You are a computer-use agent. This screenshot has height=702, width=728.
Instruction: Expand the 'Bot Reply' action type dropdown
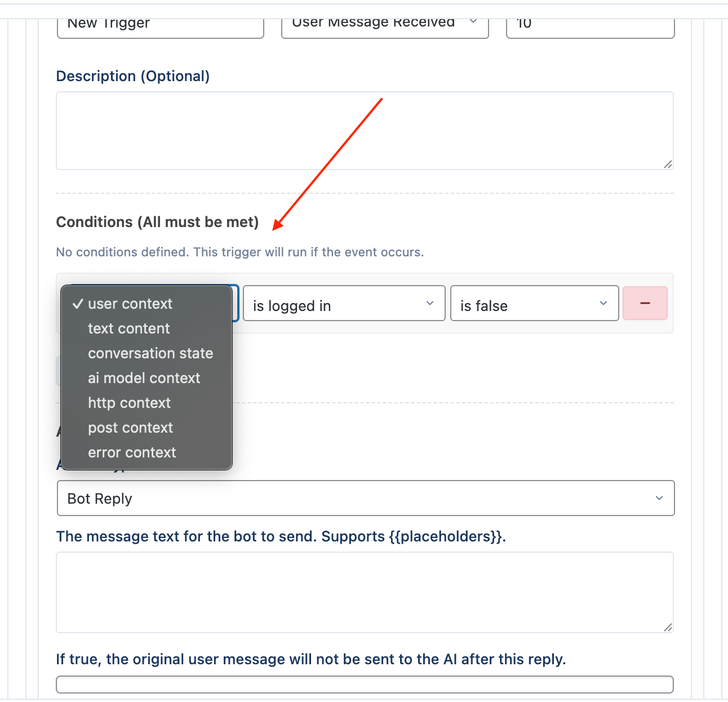pos(366,498)
